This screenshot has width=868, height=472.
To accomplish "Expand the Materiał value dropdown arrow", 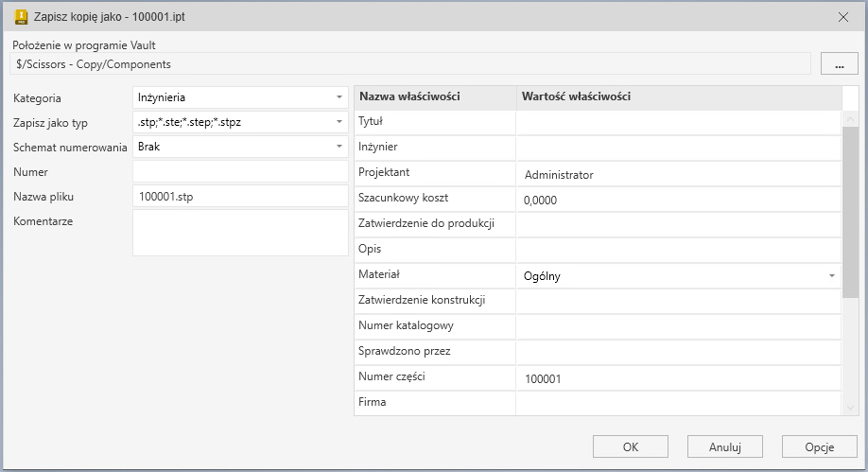I will click(831, 276).
